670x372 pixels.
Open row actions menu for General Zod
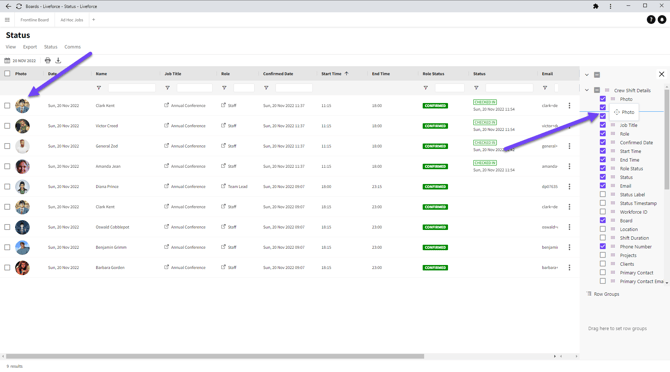click(x=570, y=146)
